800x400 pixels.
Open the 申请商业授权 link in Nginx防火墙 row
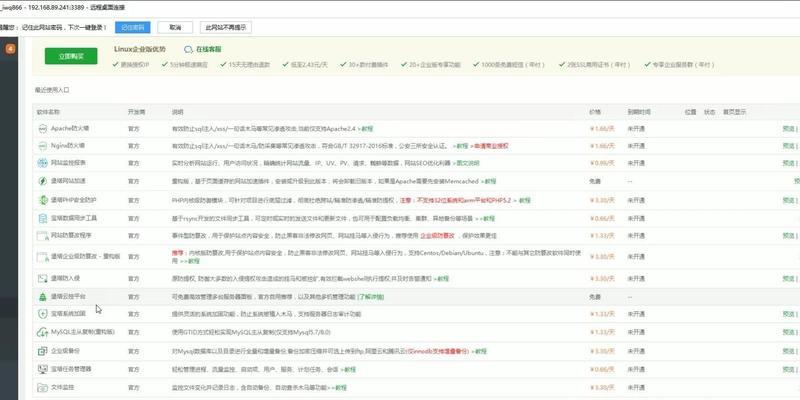489,146
